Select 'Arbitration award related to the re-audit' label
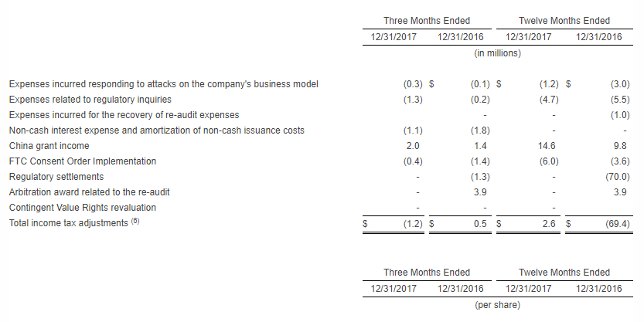 (x=89, y=192)
